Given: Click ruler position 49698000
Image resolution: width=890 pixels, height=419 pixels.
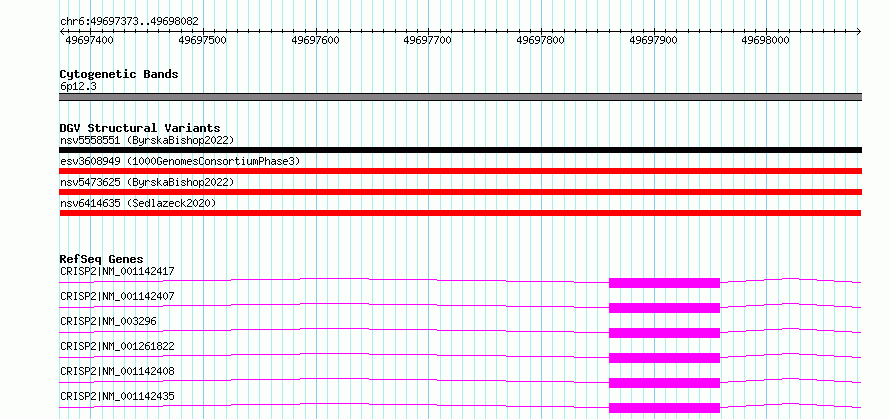Looking at the screenshot, I should (x=766, y=40).
